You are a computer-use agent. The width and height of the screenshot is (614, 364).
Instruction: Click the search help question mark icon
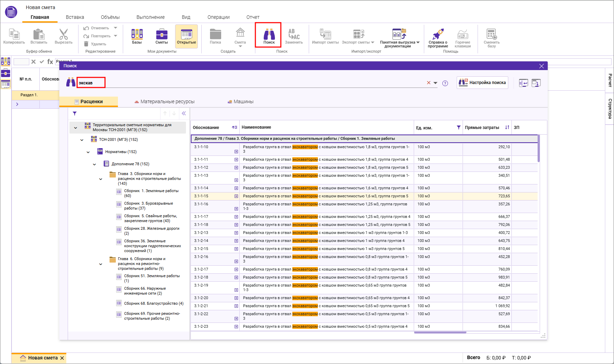(445, 83)
